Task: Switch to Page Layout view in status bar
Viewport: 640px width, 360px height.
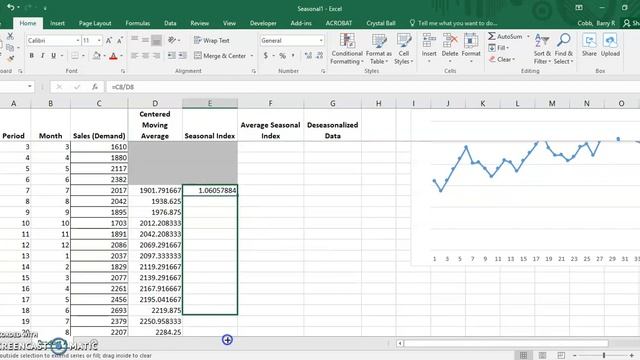Action: (542, 356)
